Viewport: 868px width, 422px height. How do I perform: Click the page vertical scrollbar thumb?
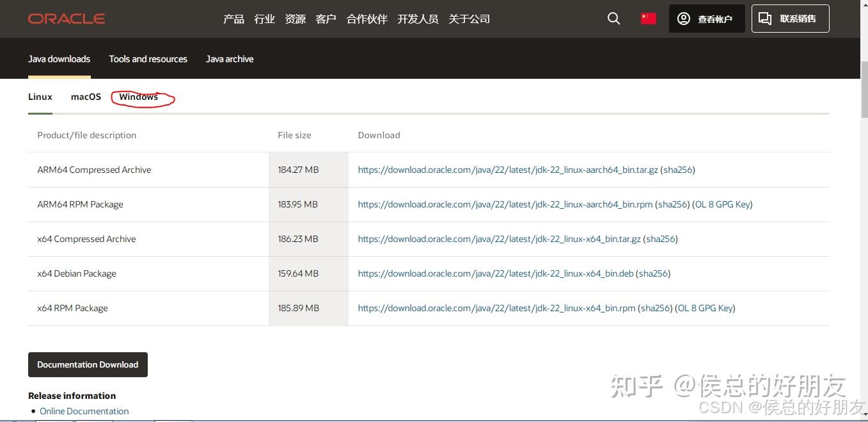coord(864,90)
